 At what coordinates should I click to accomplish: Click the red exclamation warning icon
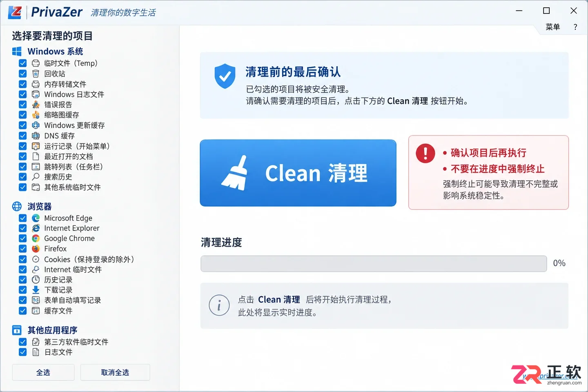coord(425,154)
